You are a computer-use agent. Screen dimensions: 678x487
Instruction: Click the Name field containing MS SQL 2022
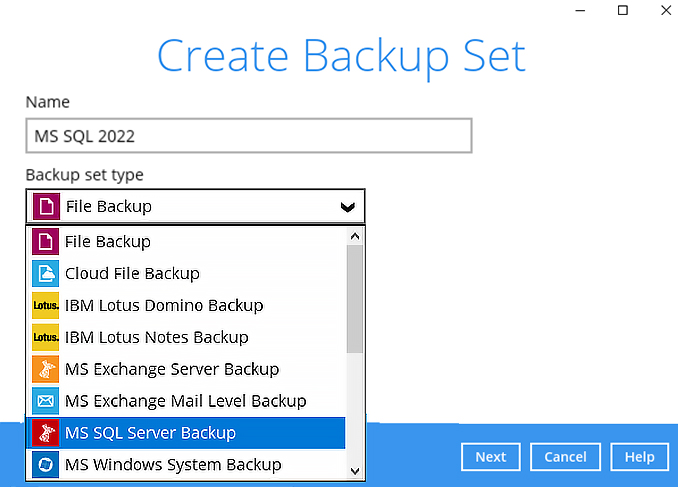pos(249,136)
